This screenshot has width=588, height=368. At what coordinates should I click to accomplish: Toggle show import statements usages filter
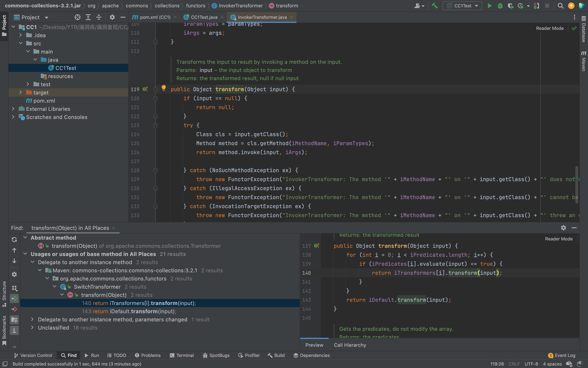[14, 320]
